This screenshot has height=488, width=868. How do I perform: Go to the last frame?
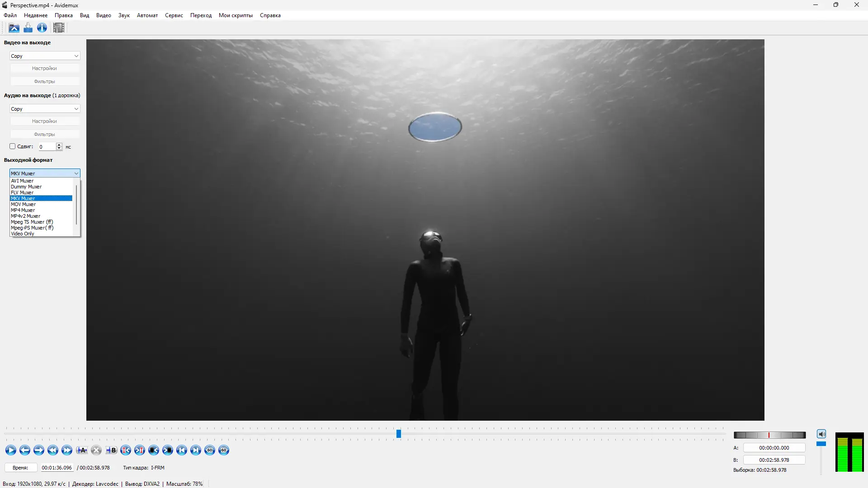[196, 450]
